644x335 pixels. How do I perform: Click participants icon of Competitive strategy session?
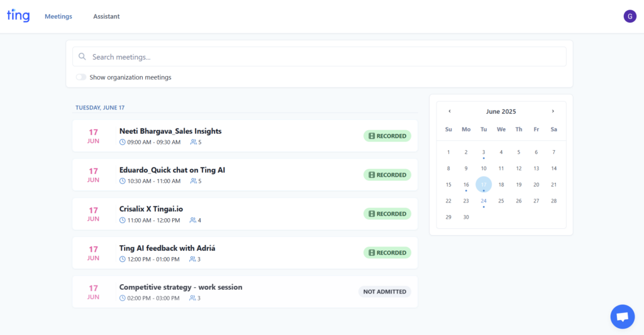pyautogui.click(x=192, y=298)
